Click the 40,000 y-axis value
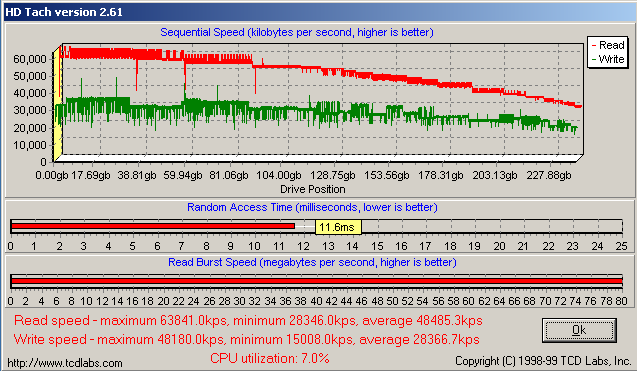Image resolution: width=637 pixels, height=371 pixels. coord(30,93)
